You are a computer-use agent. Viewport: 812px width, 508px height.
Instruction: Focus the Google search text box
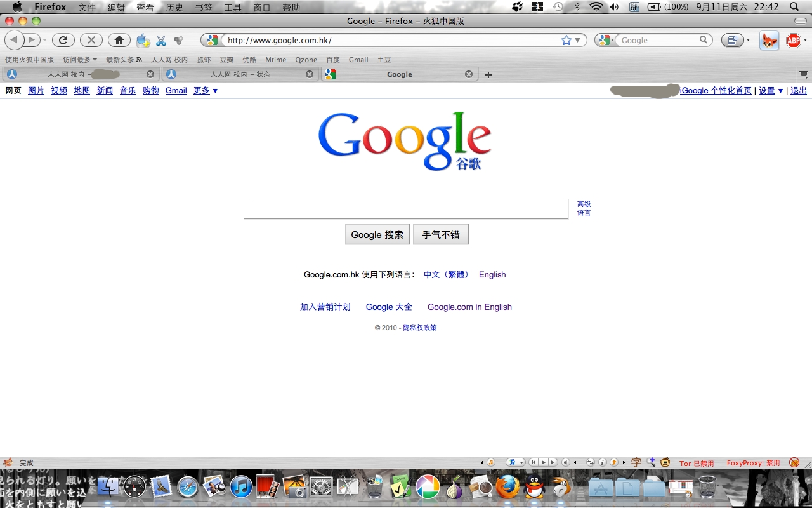406,209
